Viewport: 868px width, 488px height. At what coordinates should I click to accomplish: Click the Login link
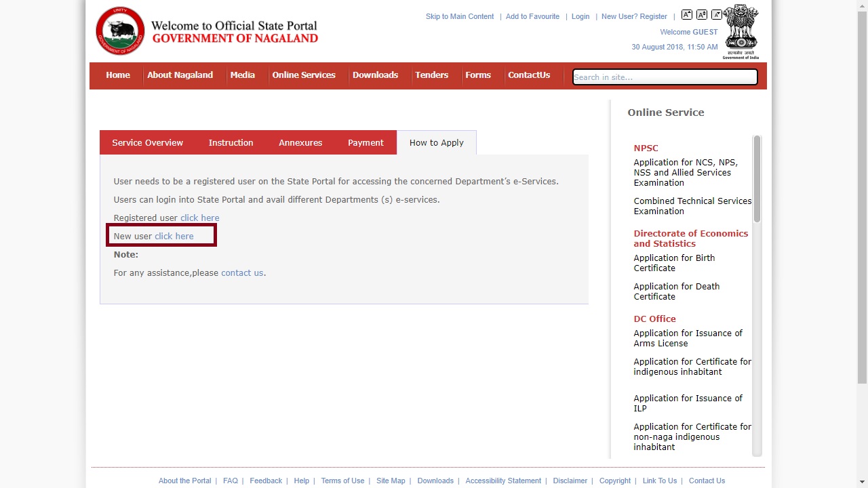pyautogui.click(x=580, y=16)
